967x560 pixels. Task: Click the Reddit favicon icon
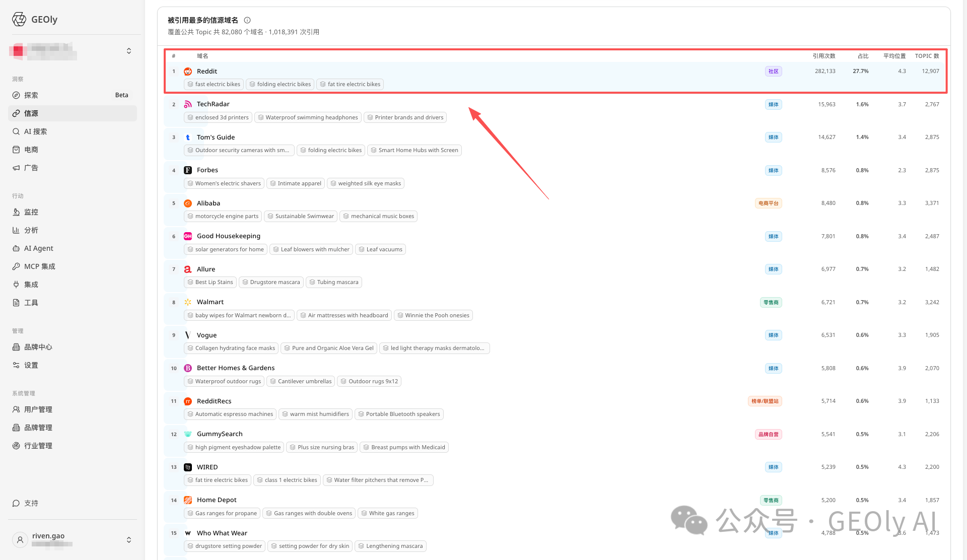[x=188, y=72]
